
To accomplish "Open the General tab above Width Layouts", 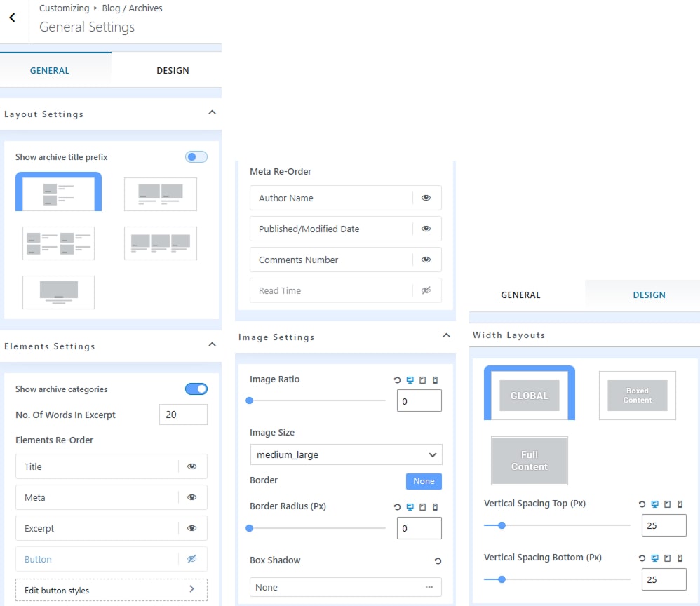I will pyautogui.click(x=520, y=295).
